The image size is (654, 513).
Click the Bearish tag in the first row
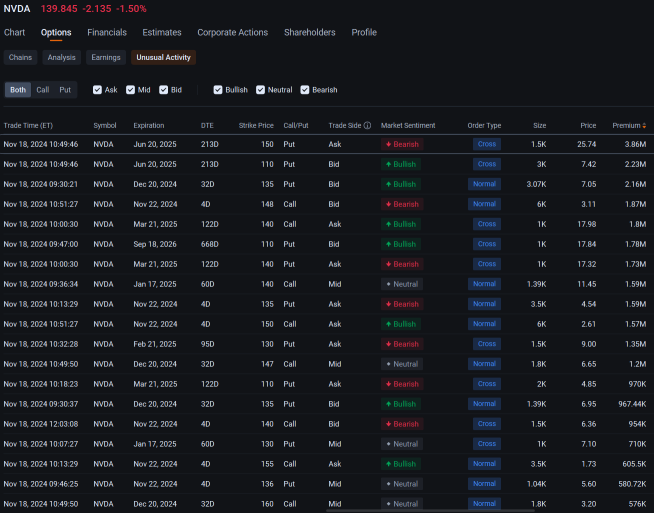tap(402, 144)
